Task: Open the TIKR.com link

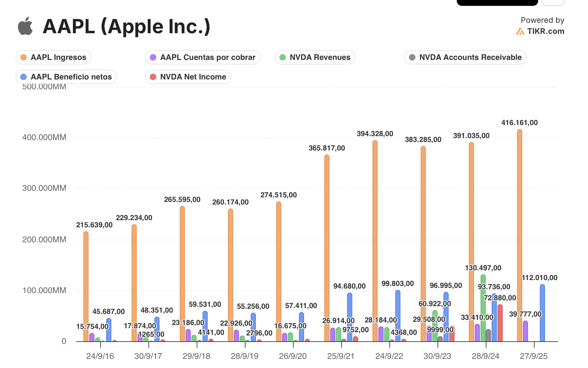Action: click(545, 31)
